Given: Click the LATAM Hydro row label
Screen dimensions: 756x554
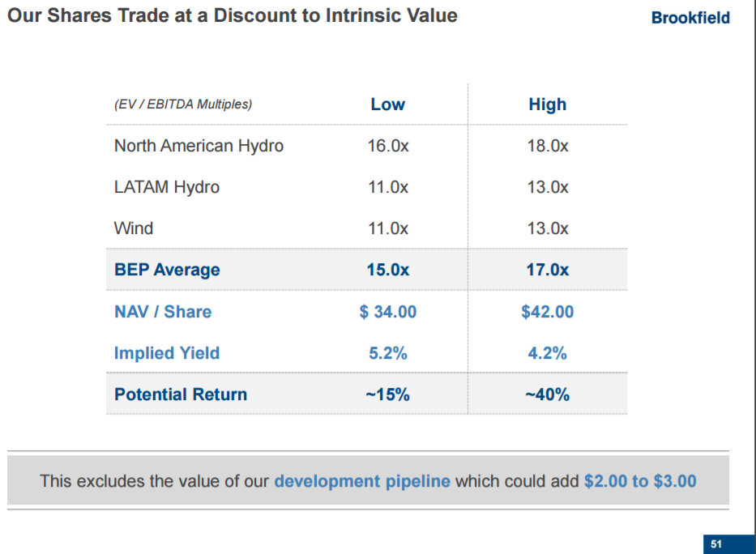Looking at the screenshot, I should 167,187.
